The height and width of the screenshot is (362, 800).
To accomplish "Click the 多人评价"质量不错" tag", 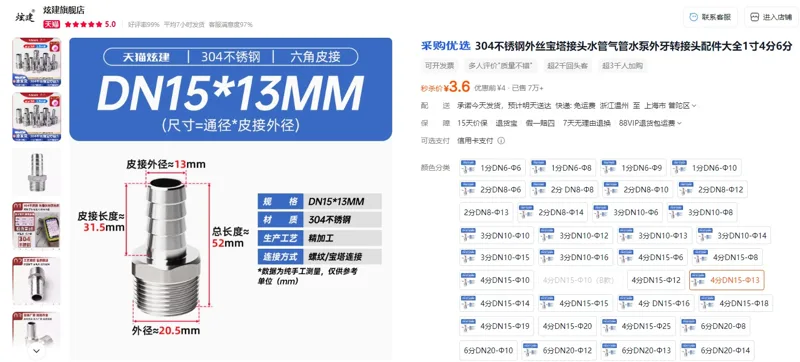I will pyautogui.click(x=500, y=65).
